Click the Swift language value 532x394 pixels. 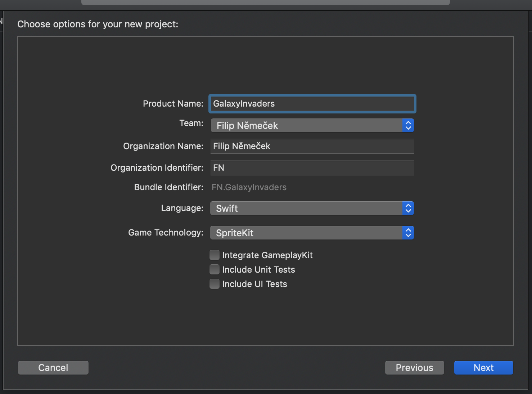coord(226,208)
